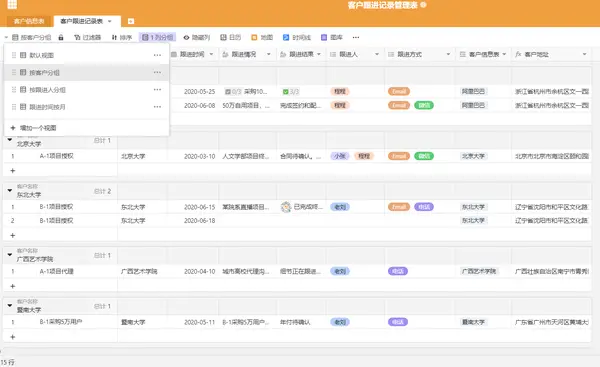Choose 默认视图 in the views menu

[87, 55]
